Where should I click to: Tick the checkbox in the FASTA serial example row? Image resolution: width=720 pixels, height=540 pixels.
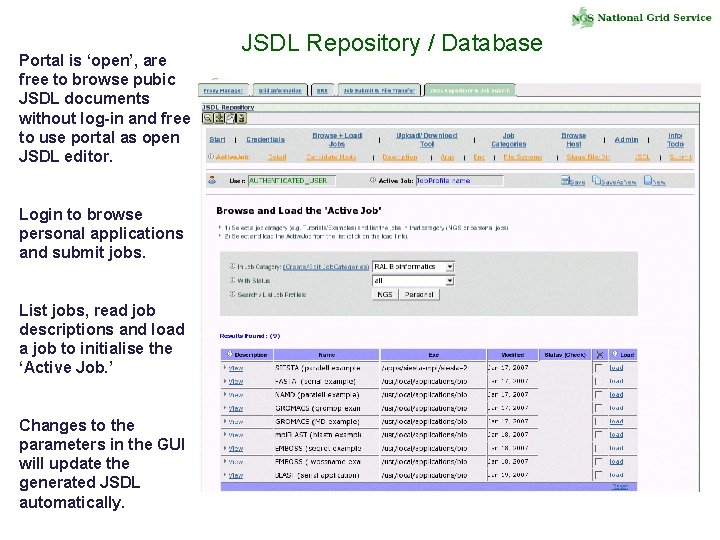[598, 382]
